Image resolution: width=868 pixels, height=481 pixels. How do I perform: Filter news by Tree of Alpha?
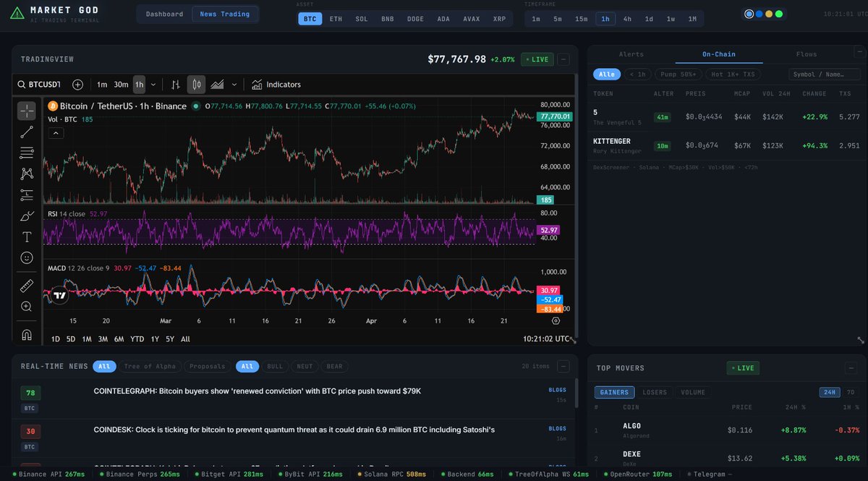pos(148,367)
